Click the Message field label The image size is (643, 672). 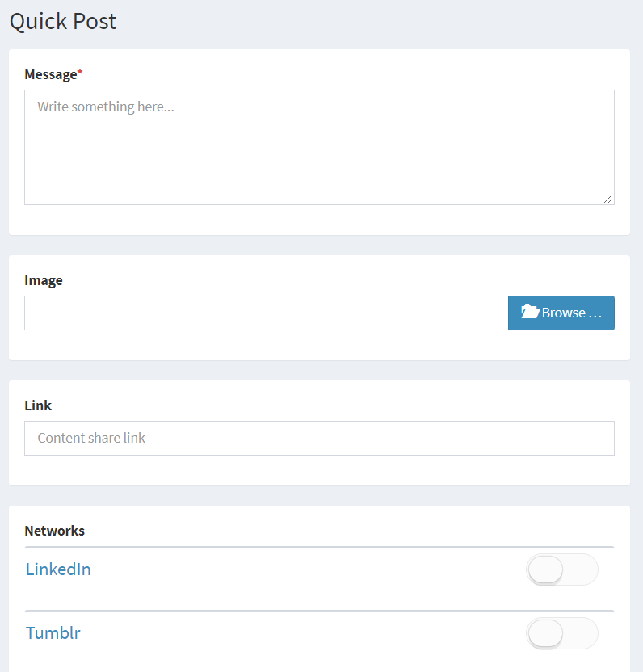point(50,74)
